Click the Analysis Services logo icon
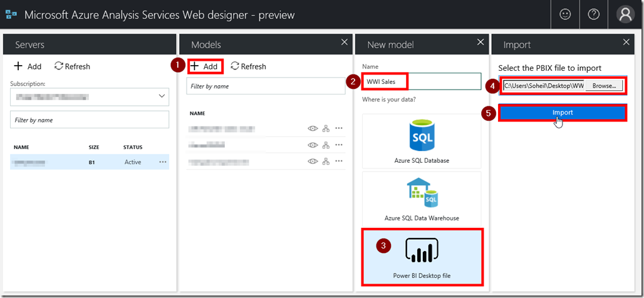The width and height of the screenshot is (644, 298). click(11, 15)
